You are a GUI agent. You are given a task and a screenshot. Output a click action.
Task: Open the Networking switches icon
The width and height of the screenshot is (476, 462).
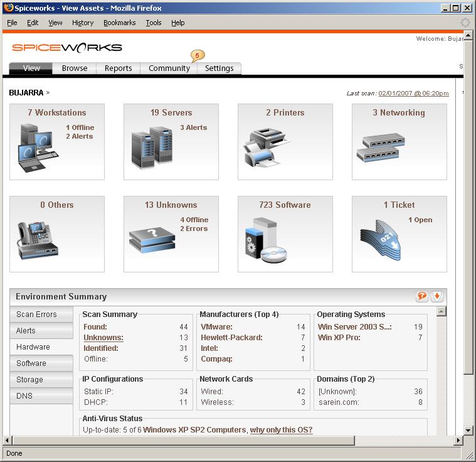(x=381, y=148)
